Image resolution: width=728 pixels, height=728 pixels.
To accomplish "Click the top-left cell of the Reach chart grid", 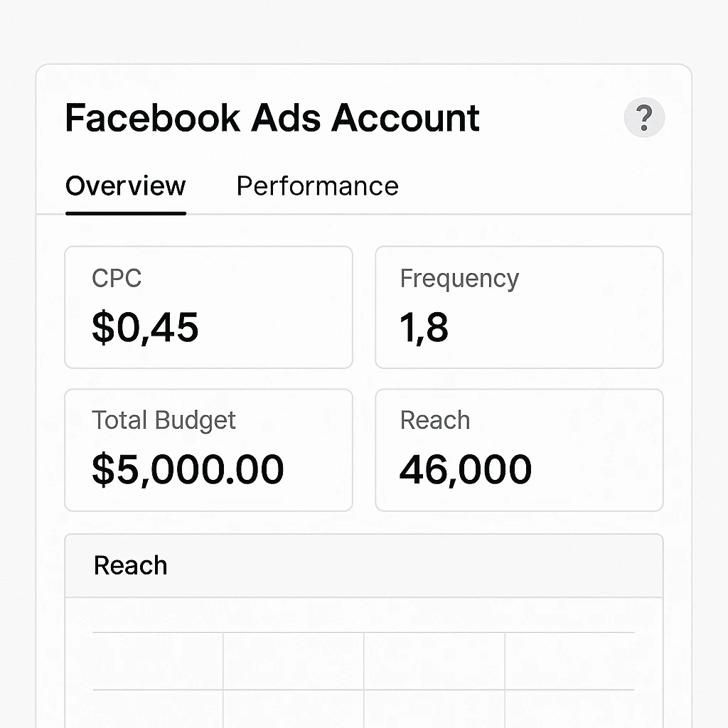I will coord(158,661).
